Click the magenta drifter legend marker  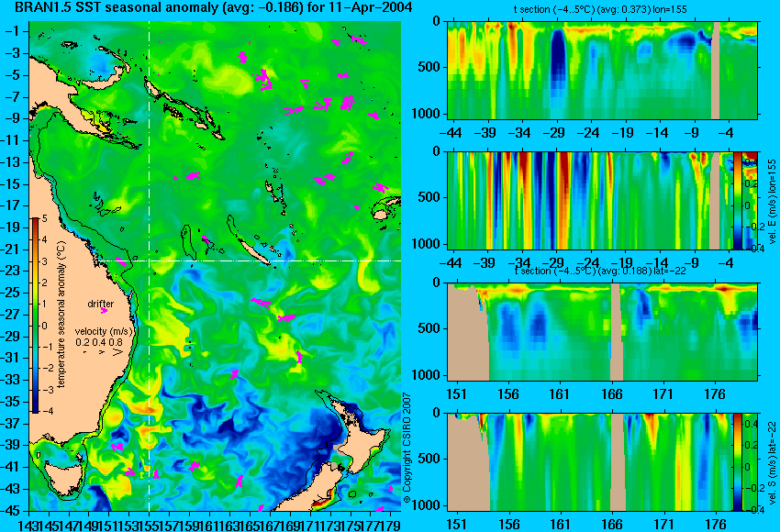click(104, 311)
